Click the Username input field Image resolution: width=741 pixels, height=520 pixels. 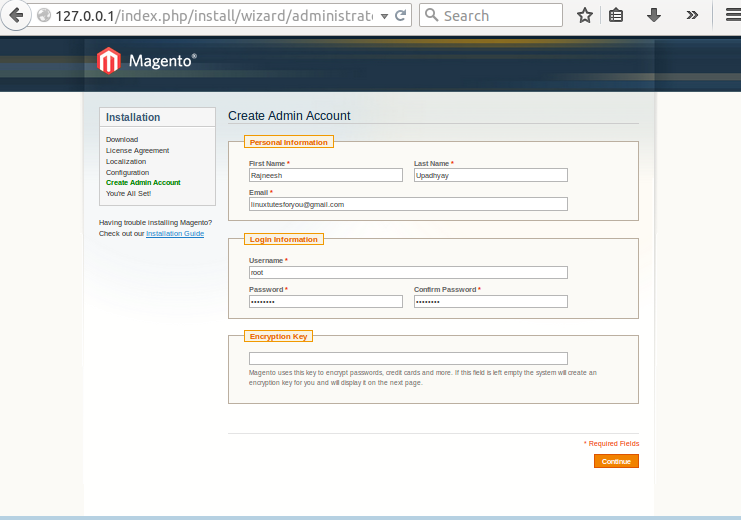click(408, 272)
